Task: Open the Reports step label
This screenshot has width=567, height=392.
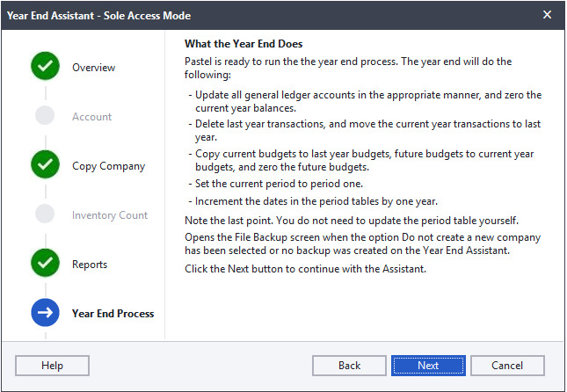Action: [x=90, y=265]
